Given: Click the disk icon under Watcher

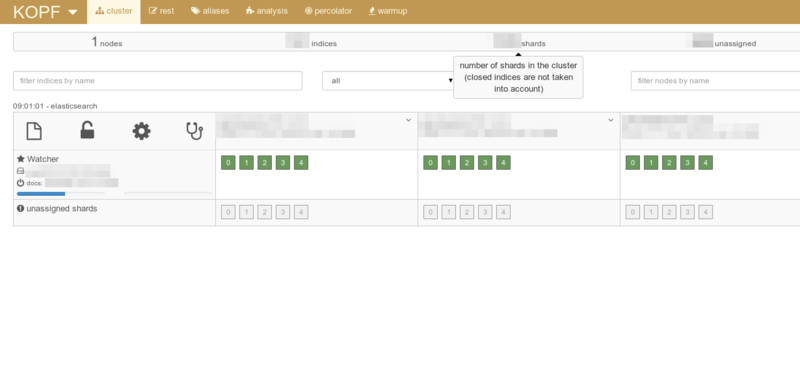Looking at the screenshot, I should click(x=20, y=171).
